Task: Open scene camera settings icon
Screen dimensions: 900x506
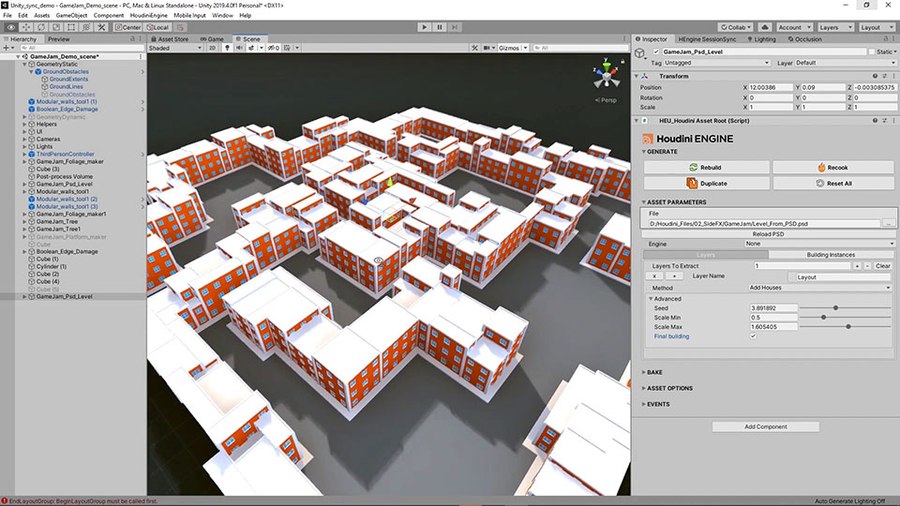Action: click(x=487, y=48)
